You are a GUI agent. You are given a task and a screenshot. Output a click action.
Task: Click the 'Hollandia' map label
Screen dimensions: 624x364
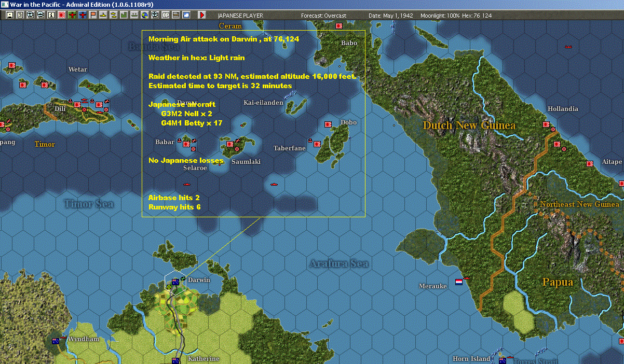coord(563,109)
